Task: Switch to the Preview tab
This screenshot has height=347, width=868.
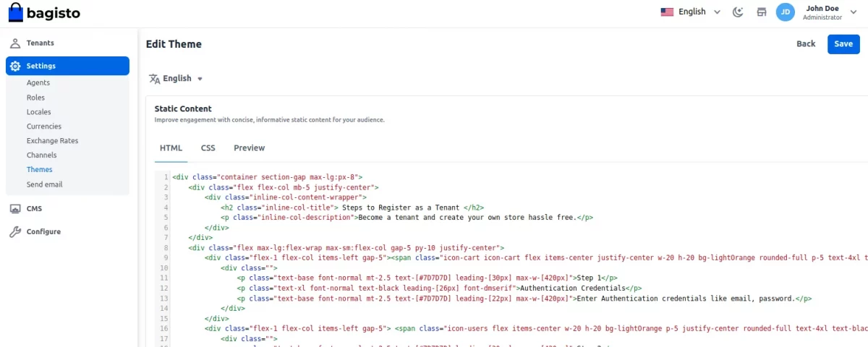Action: pyautogui.click(x=249, y=148)
